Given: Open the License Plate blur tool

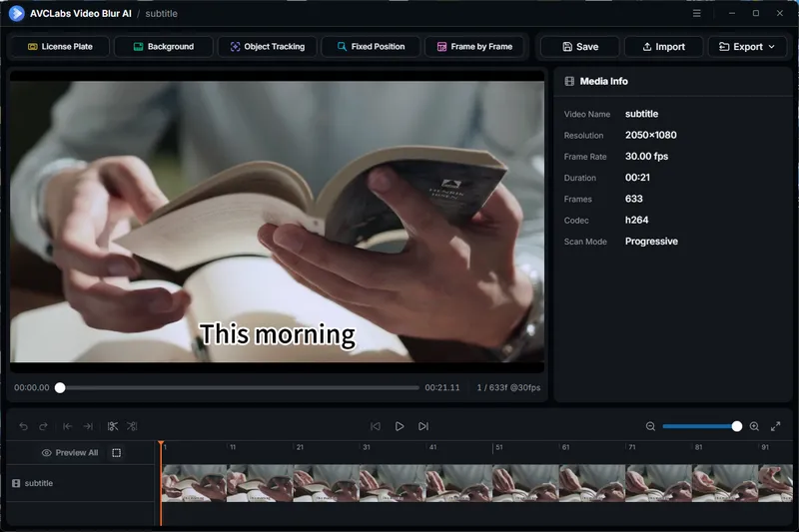Looking at the screenshot, I should coord(60,46).
